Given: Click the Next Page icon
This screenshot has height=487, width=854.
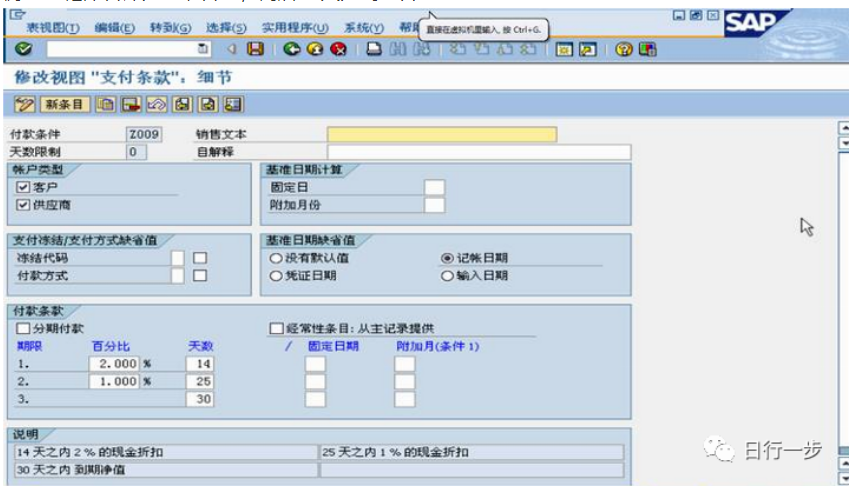Looking at the screenshot, I should click(504, 50).
